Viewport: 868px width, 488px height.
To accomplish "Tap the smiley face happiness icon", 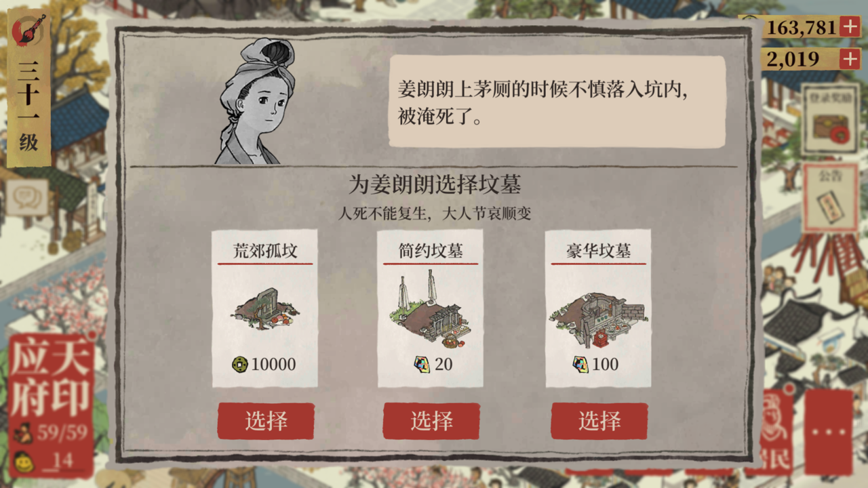I will (24, 462).
